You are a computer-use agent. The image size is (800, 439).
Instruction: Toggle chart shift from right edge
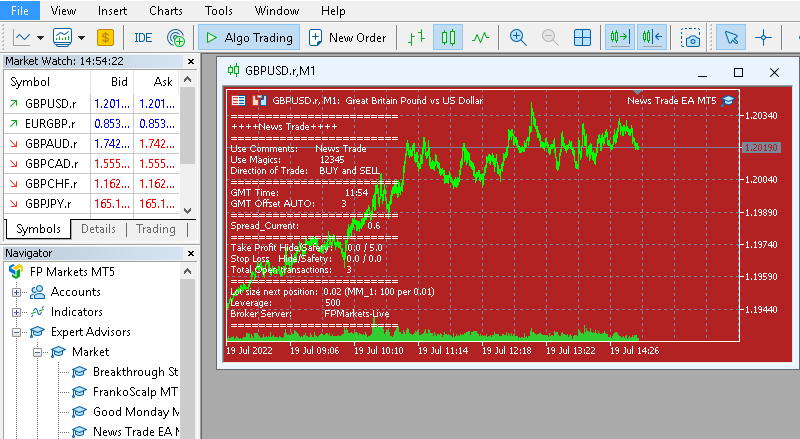coord(652,37)
